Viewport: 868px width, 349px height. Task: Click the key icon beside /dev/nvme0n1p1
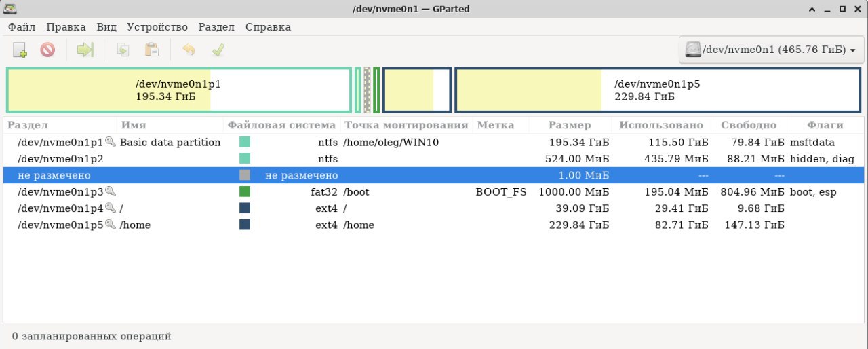coord(111,142)
